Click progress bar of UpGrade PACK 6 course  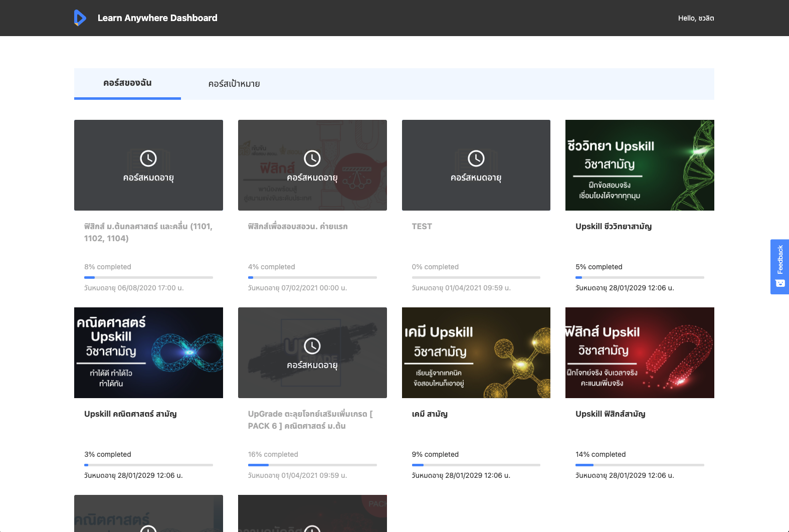coord(312,465)
